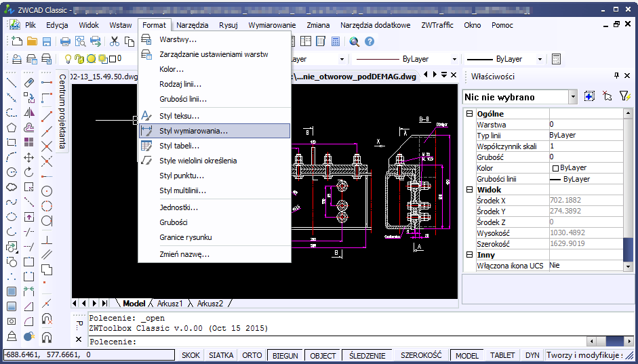The height and width of the screenshot is (364, 638).
Task: Click the Open folder icon in the toolbar
Action: tap(32, 41)
